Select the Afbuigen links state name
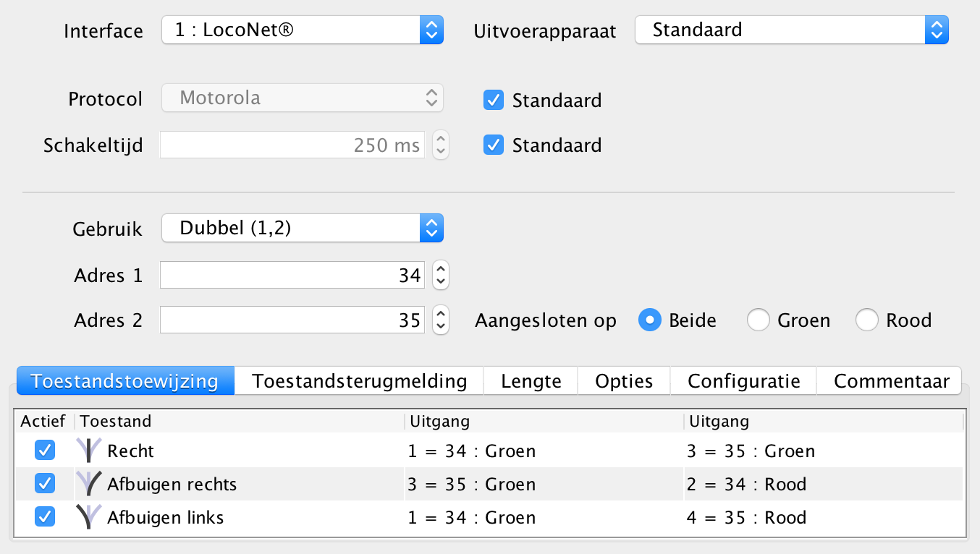 point(166,518)
